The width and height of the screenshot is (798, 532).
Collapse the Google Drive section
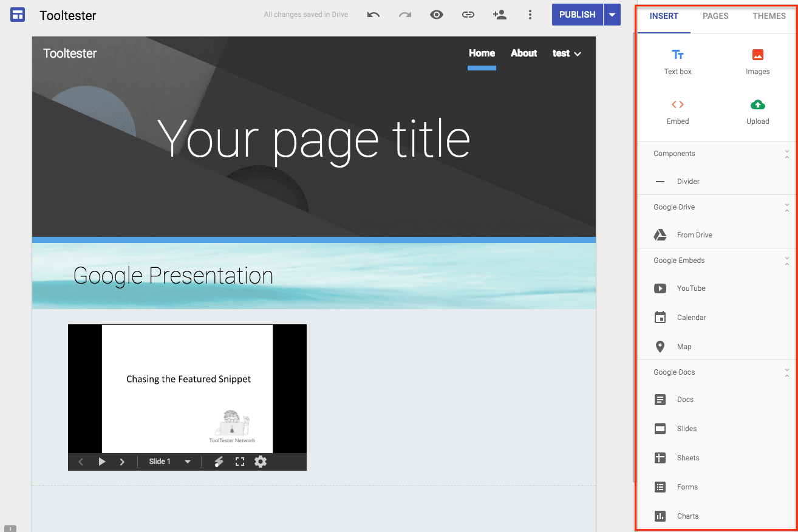point(787,207)
